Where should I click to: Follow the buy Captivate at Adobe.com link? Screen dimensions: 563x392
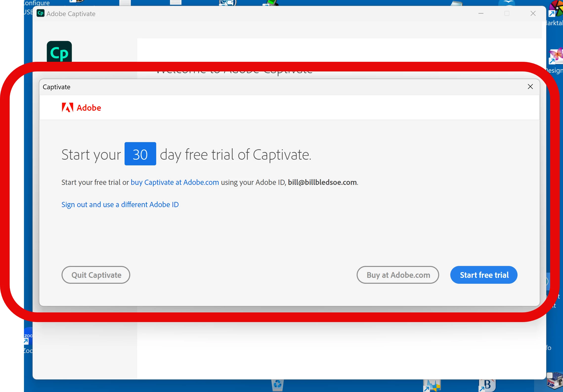tap(175, 182)
